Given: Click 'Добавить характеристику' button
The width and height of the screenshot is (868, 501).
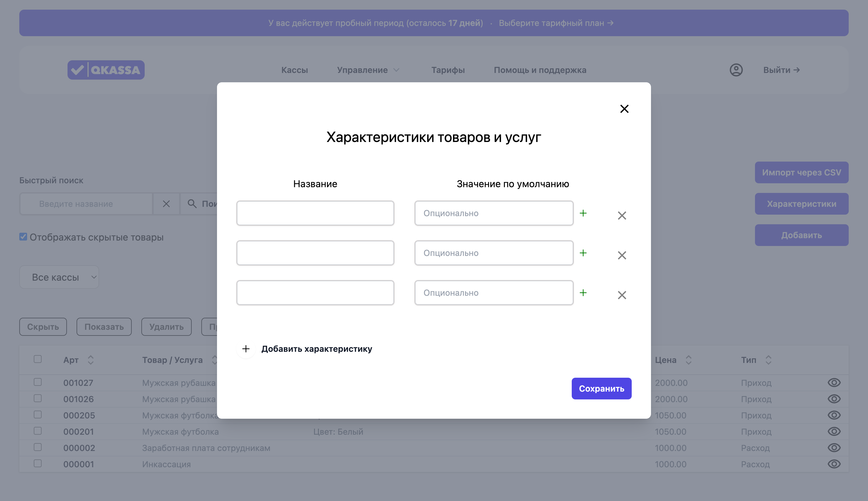Looking at the screenshot, I should (x=316, y=348).
